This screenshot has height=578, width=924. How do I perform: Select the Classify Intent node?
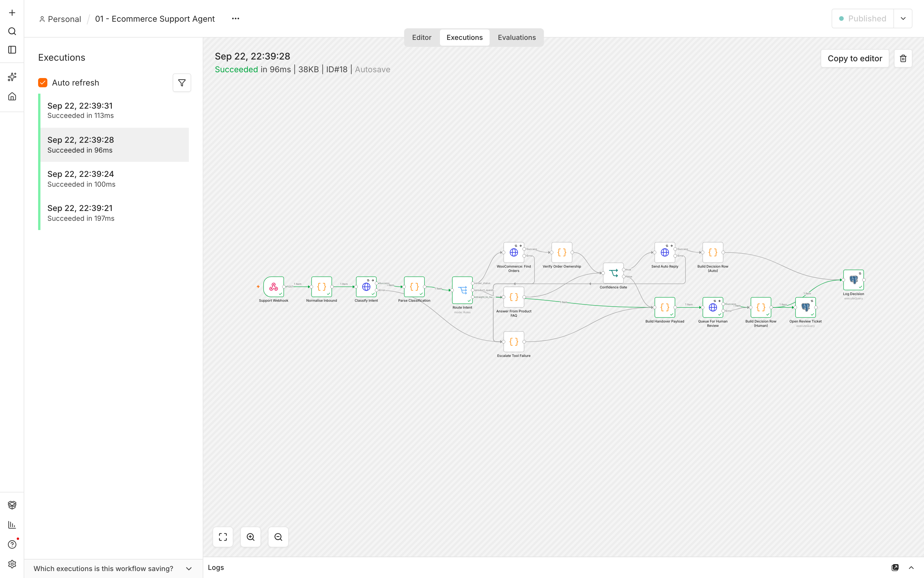[366, 287]
